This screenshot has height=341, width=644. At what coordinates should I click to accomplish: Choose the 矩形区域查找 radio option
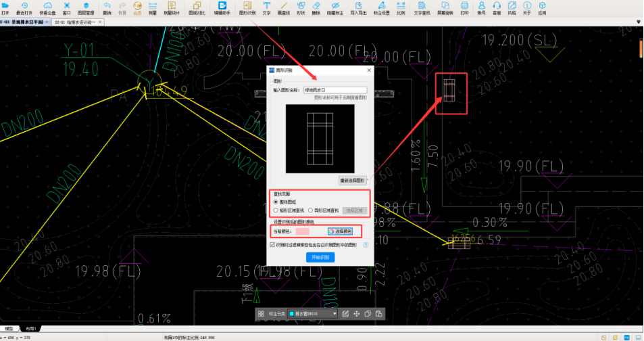tap(275, 210)
